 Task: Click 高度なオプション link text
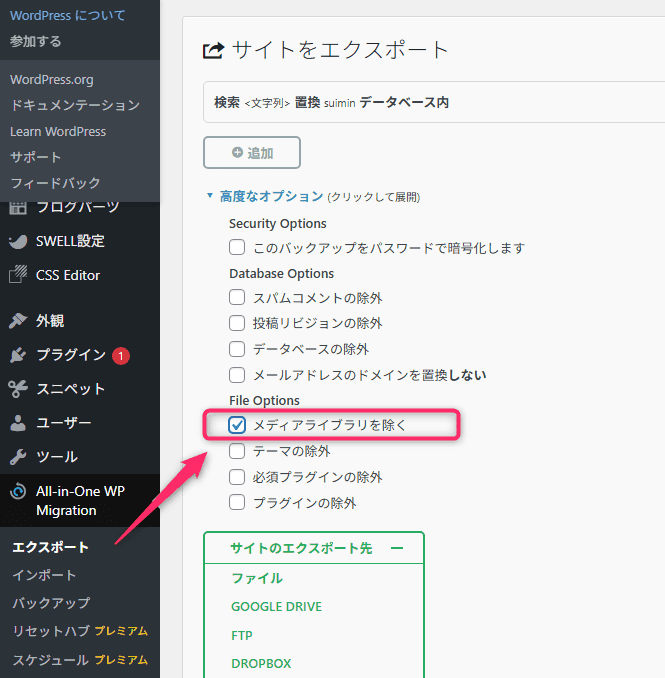point(272,196)
